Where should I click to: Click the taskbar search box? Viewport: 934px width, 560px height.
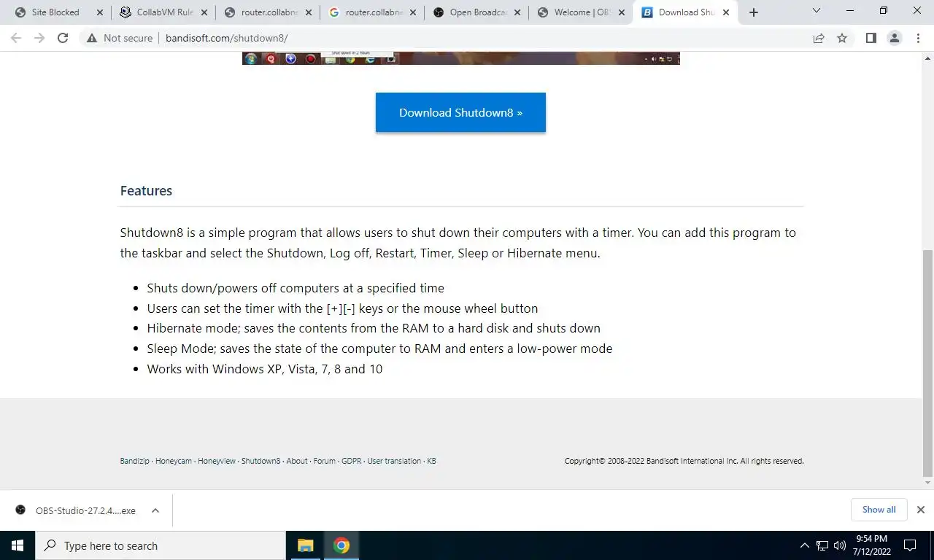pyautogui.click(x=161, y=545)
